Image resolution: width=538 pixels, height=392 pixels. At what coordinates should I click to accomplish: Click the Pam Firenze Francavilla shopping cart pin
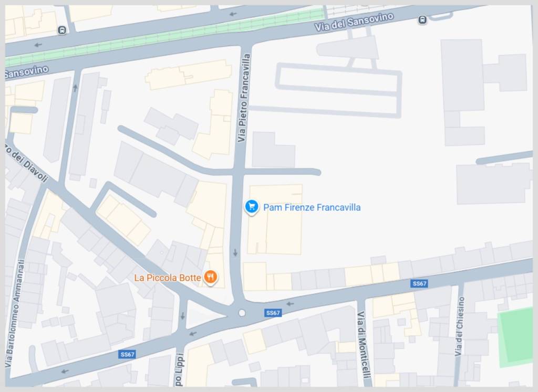(x=252, y=207)
